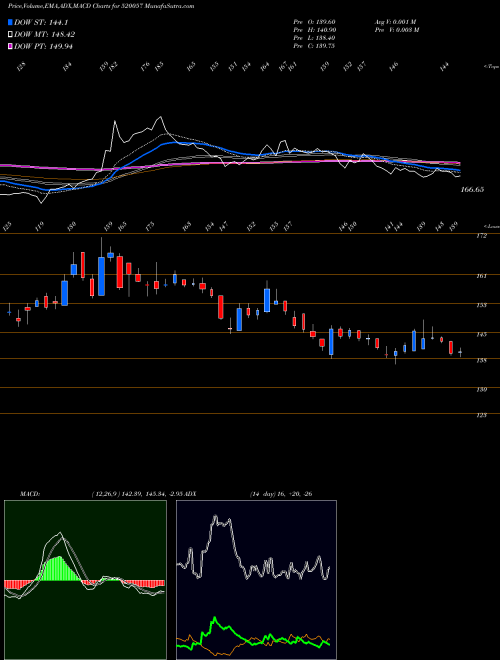Click the last candlestick on the price chart
Screen dimensions: 500x660
coord(460,352)
